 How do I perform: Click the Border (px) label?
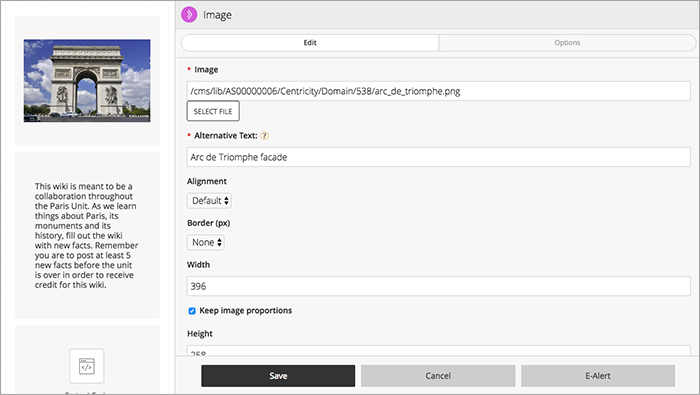[x=208, y=223]
